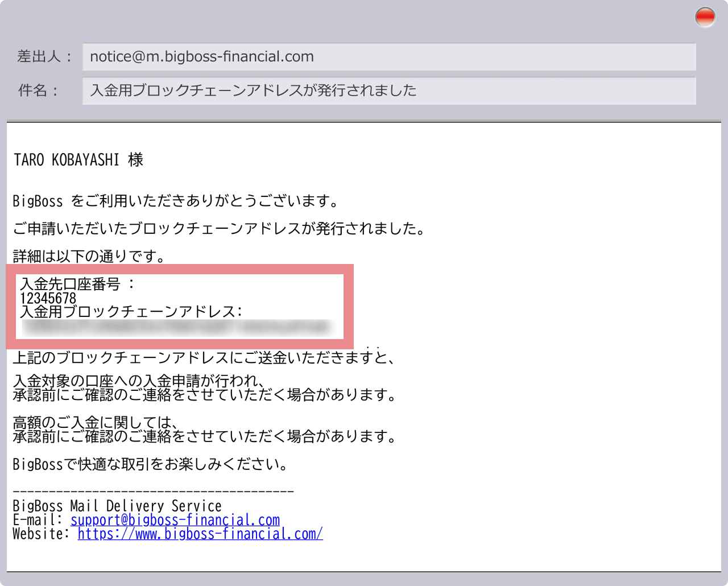Click the account number 12345678
This screenshot has width=728, height=586.
pyautogui.click(x=48, y=298)
